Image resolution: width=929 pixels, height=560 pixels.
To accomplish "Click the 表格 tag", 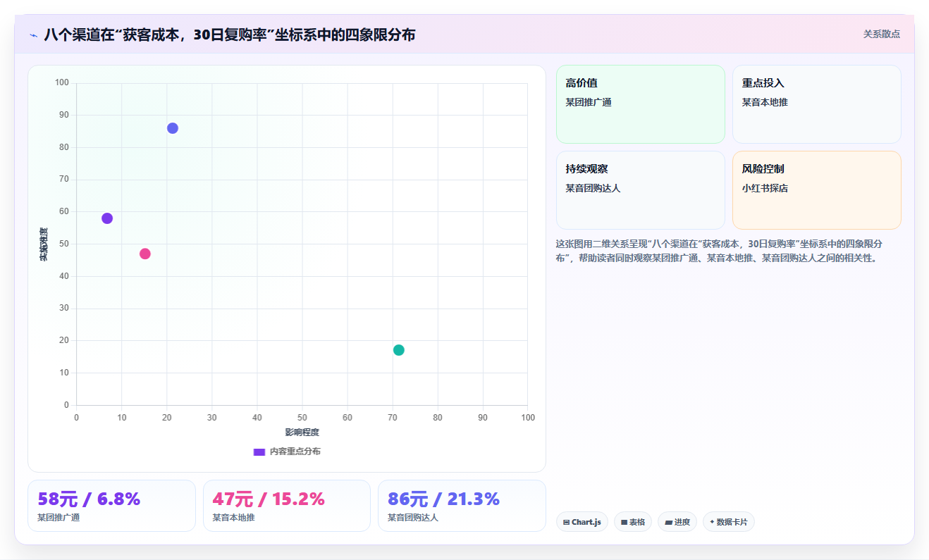I will (633, 522).
